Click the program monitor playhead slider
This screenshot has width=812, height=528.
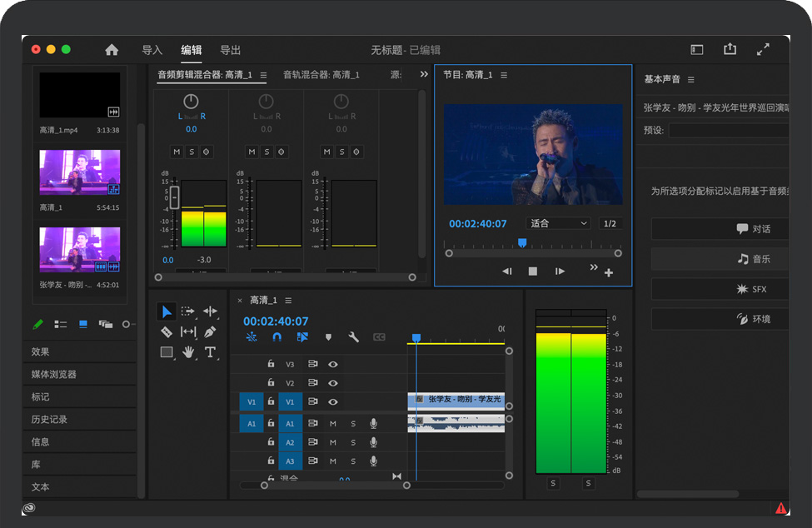tap(522, 243)
